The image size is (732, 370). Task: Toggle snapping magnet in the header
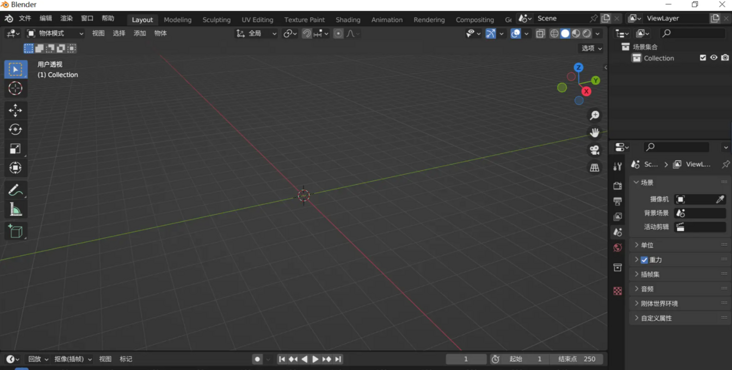click(x=307, y=34)
